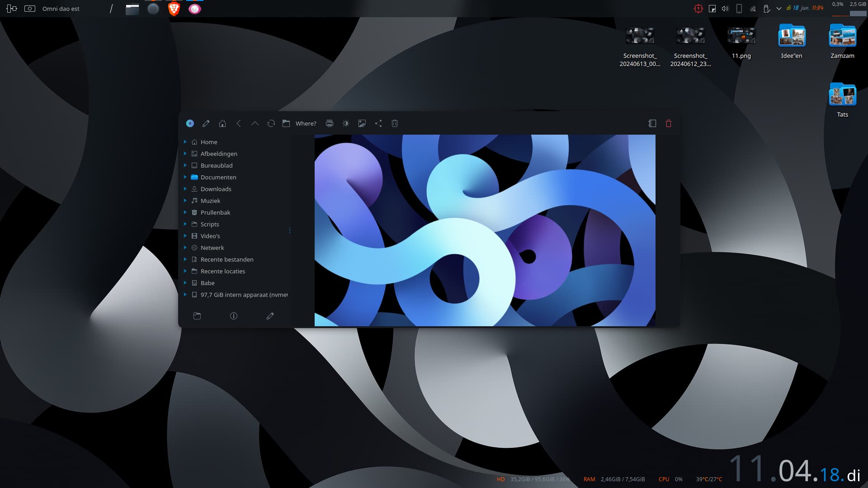Click the blue circle icon in file viewer toolbar
The image size is (868, 488).
pyautogui.click(x=190, y=123)
